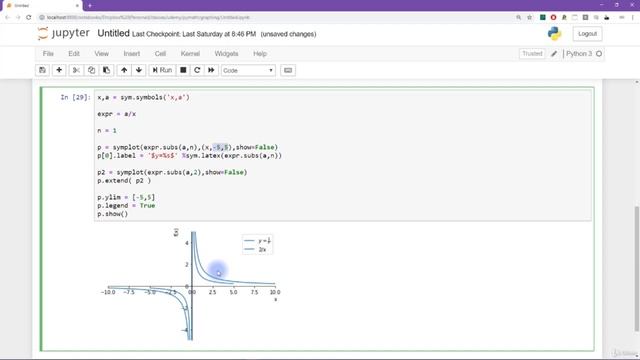Viewport: 640px width, 360px height.
Task: Click the code line expr = a/x
Action: 117,114
